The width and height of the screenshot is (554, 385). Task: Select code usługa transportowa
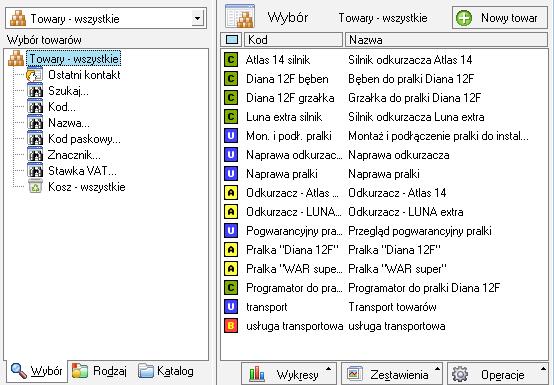click(295, 326)
